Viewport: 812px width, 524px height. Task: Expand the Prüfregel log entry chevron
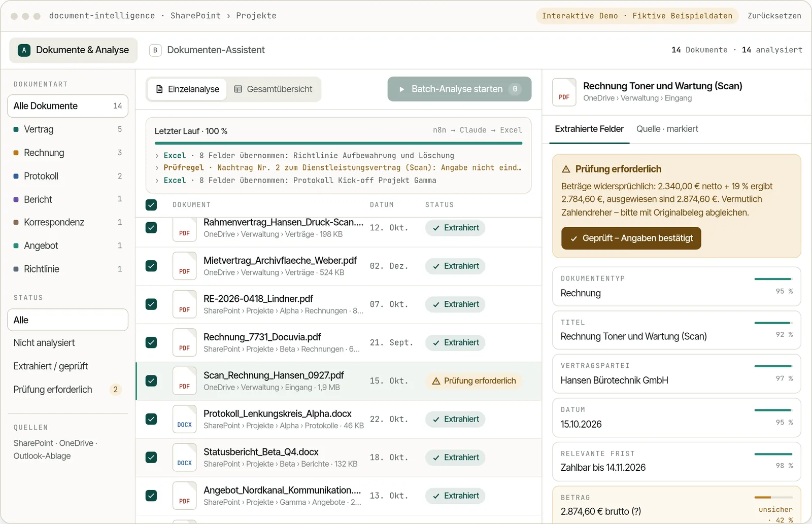click(157, 168)
